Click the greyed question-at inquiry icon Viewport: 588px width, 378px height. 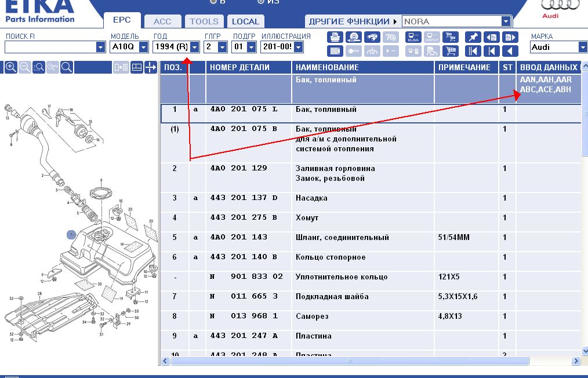point(390,37)
